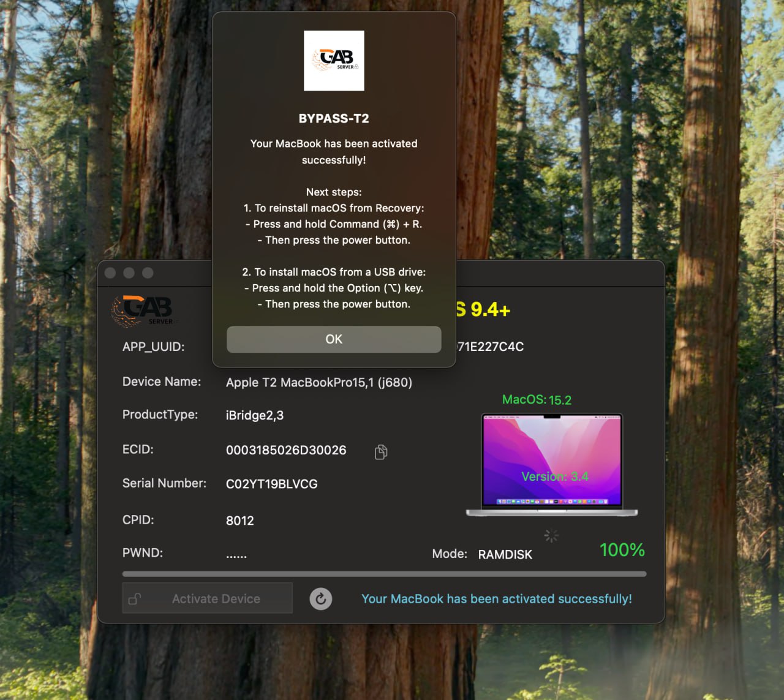Select the serial number C02YT19BLVCG
Screen dimensions: 784x700
271,484
